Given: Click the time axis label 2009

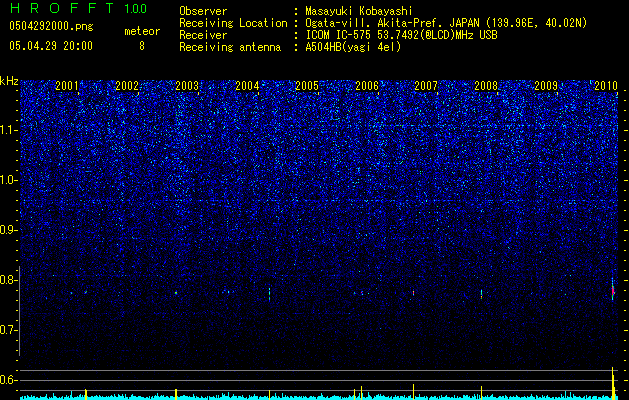Looking at the screenshot, I should click(x=546, y=85).
